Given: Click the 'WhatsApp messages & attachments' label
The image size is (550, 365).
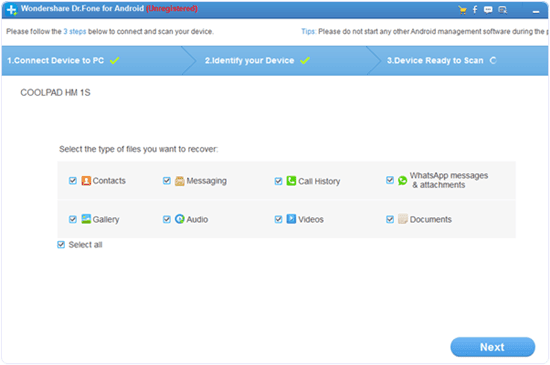Looking at the screenshot, I should [x=449, y=180].
